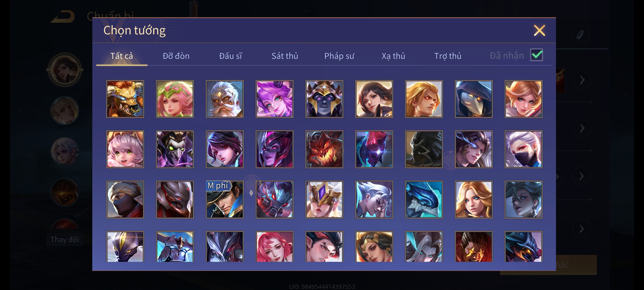The width and height of the screenshot is (644, 290).
Task: Select the golden lion beast hero portrait
Action: tap(125, 99)
